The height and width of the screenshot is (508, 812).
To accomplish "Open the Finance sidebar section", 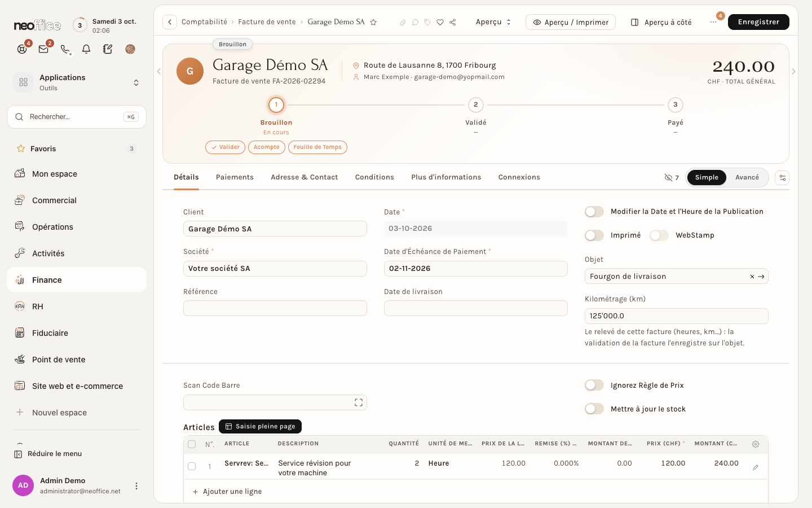I will (77, 280).
